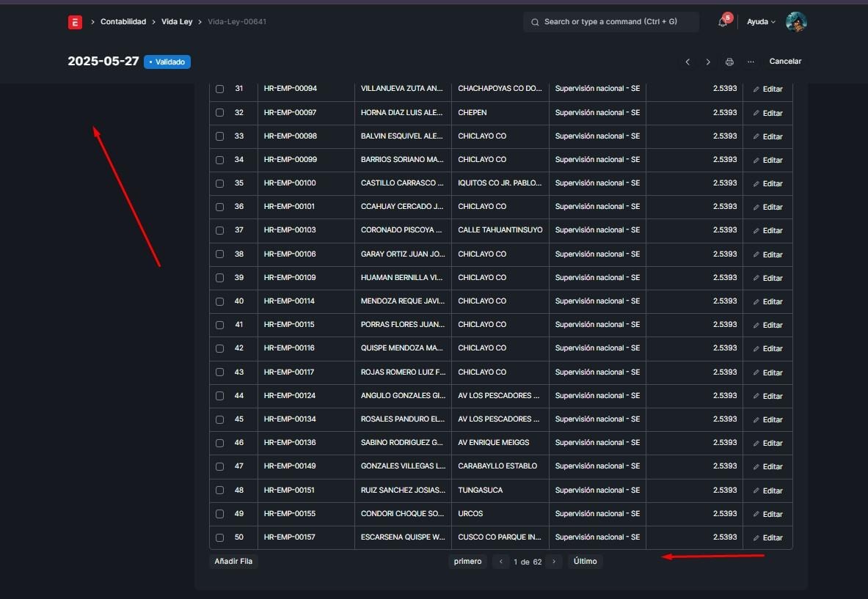
Task: Select row 40 checkbox
Action: tap(219, 301)
